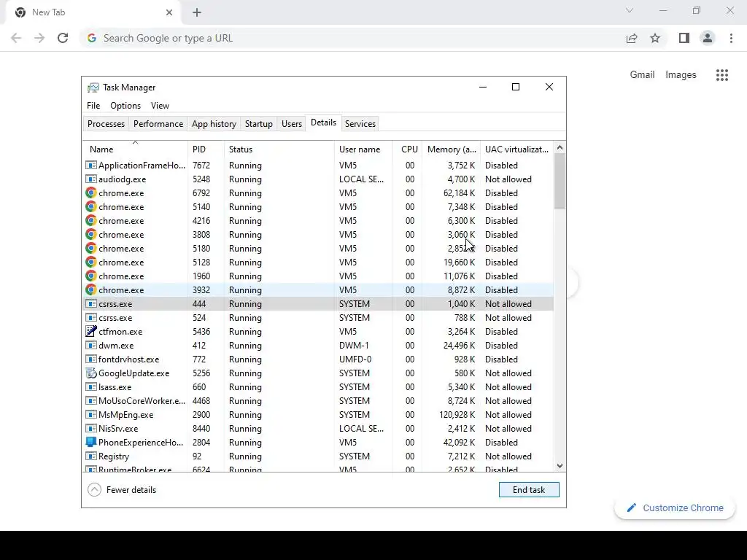Open the File menu in Task Manager
747x560 pixels.
(93, 106)
